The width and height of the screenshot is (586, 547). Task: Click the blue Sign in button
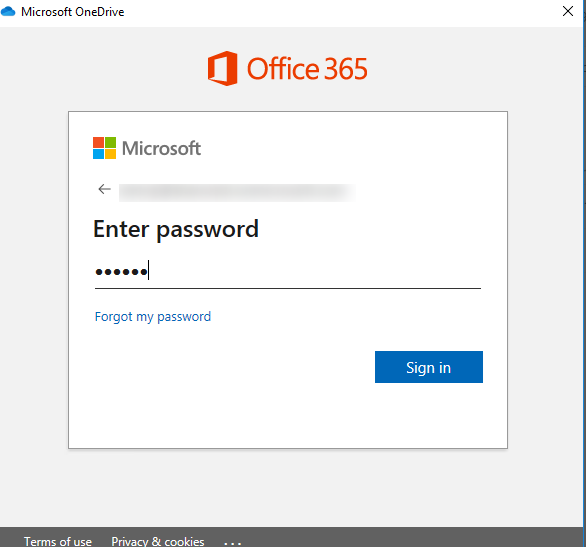coord(429,367)
